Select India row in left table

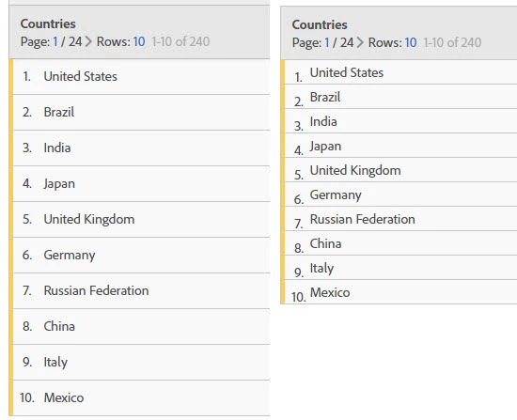click(x=141, y=148)
